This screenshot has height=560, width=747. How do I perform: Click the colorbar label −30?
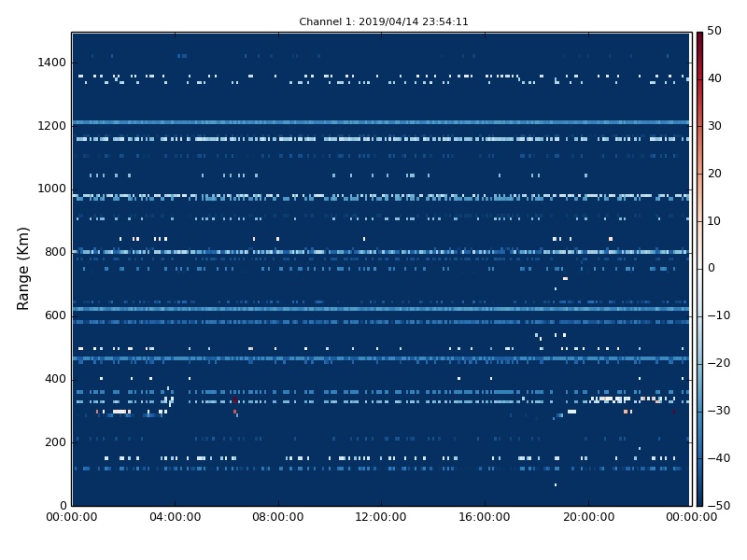(x=718, y=411)
